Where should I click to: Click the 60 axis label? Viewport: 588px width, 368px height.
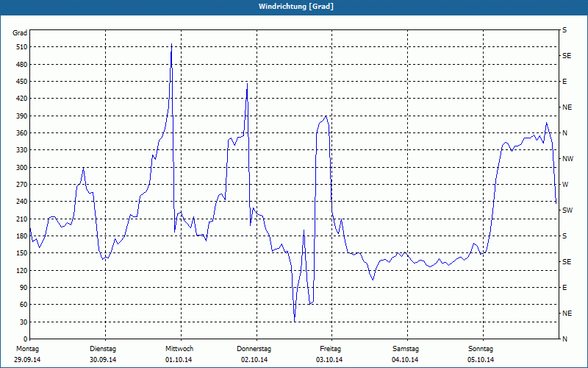[24, 305]
